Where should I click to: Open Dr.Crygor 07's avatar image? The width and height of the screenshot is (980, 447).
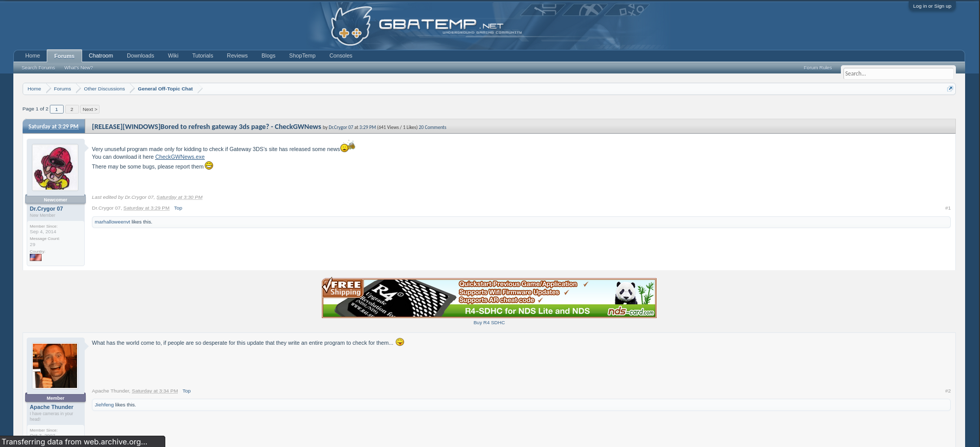55,167
